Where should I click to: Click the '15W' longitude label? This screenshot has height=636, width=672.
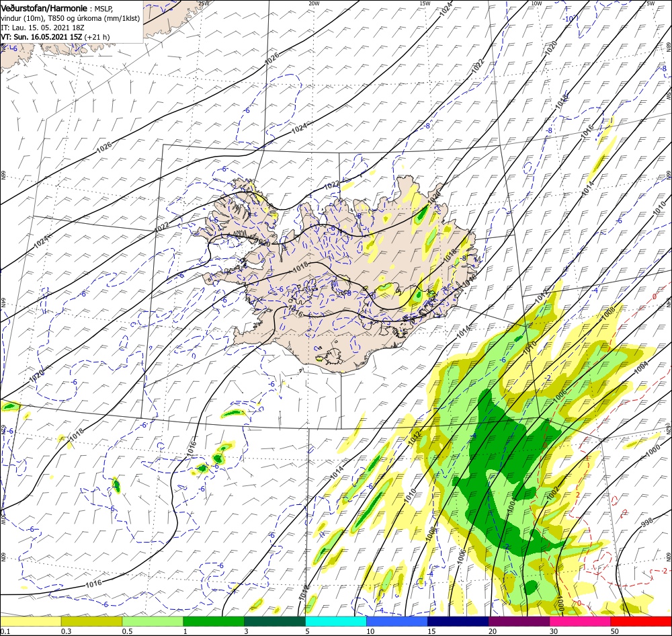pos(425,3)
